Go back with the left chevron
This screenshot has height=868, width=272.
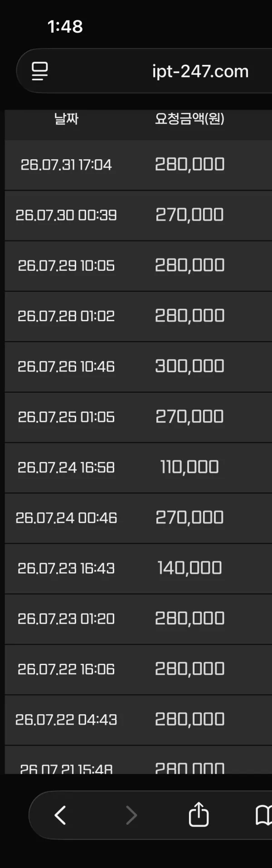pyautogui.click(x=60, y=815)
